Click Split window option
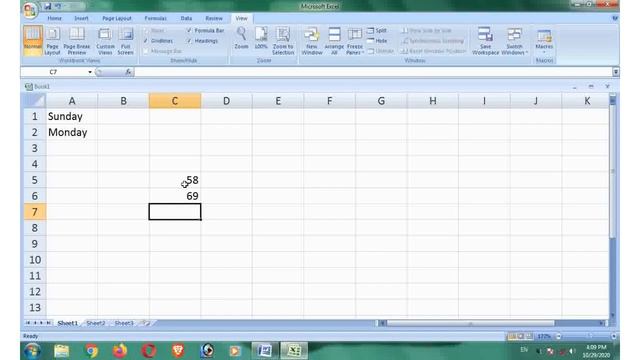640x360 pixels. (377, 31)
